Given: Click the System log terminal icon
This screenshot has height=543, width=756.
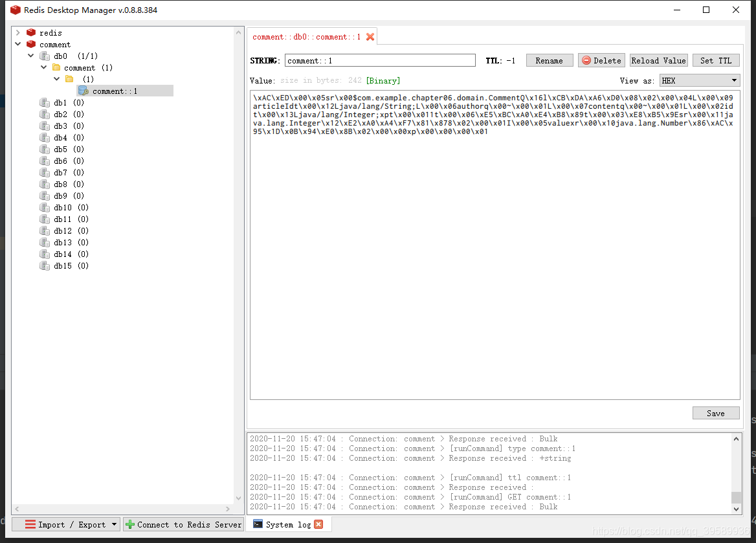Looking at the screenshot, I should (x=258, y=524).
